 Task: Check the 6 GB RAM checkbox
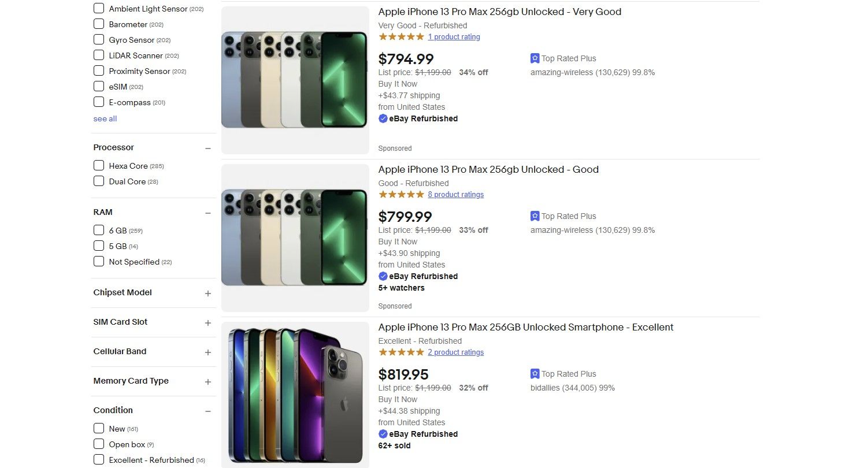[x=99, y=230]
